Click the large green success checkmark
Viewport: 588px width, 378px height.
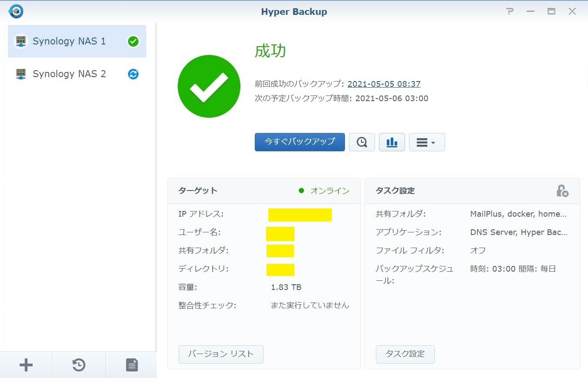pos(209,86)
